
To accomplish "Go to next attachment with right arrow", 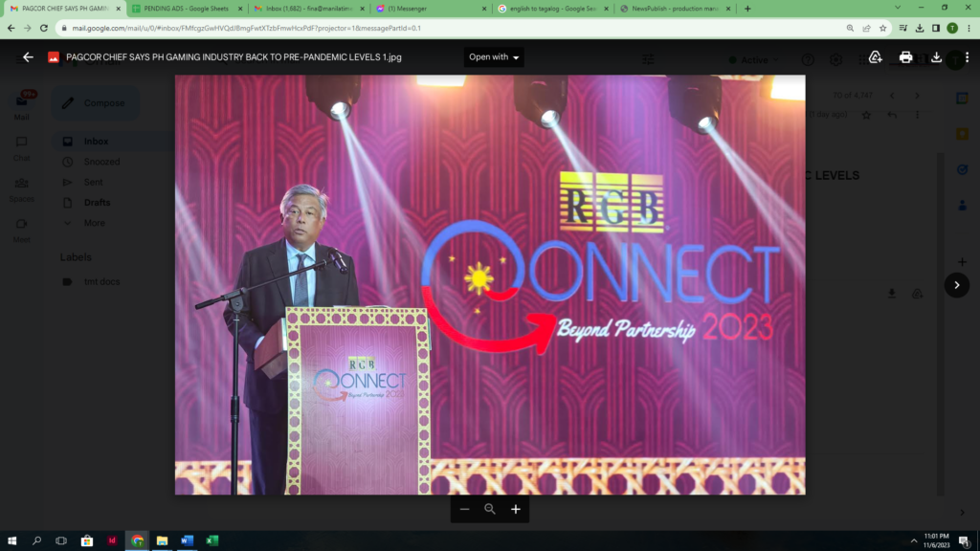I will coord(957,285).
